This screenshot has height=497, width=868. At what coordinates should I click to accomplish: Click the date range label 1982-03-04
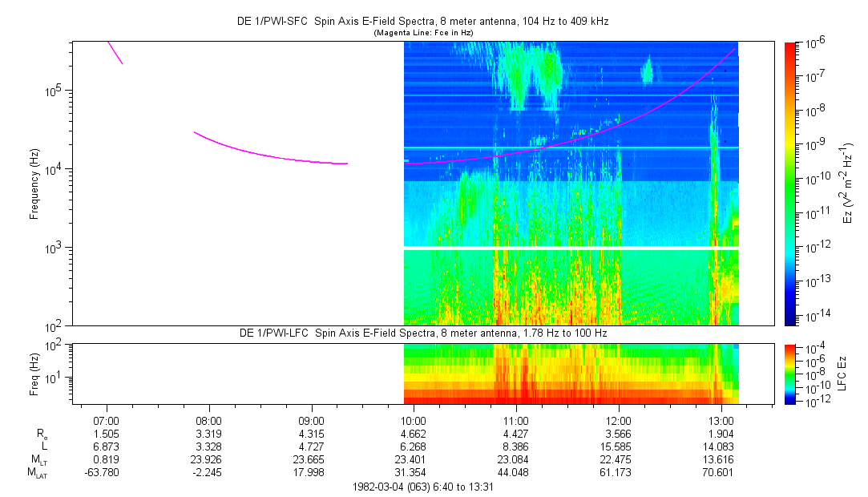pos(429,487)
